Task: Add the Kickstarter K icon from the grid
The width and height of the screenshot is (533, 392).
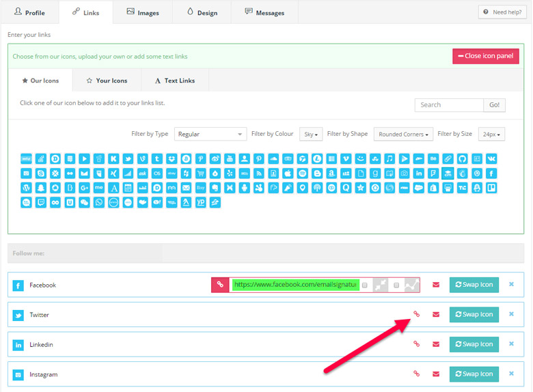Action: [113, 158]
